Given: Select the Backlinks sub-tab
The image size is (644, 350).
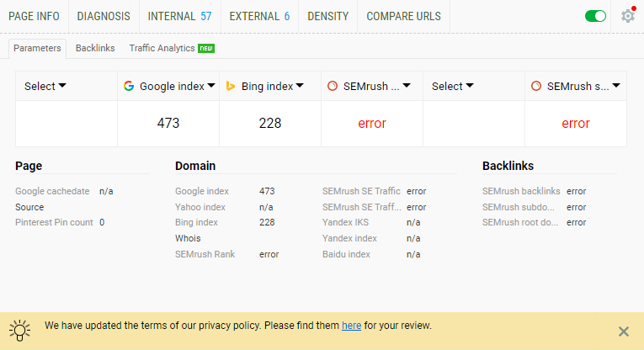Looking at the screenshot, I should pyautogui.click(x=95, y=49).
